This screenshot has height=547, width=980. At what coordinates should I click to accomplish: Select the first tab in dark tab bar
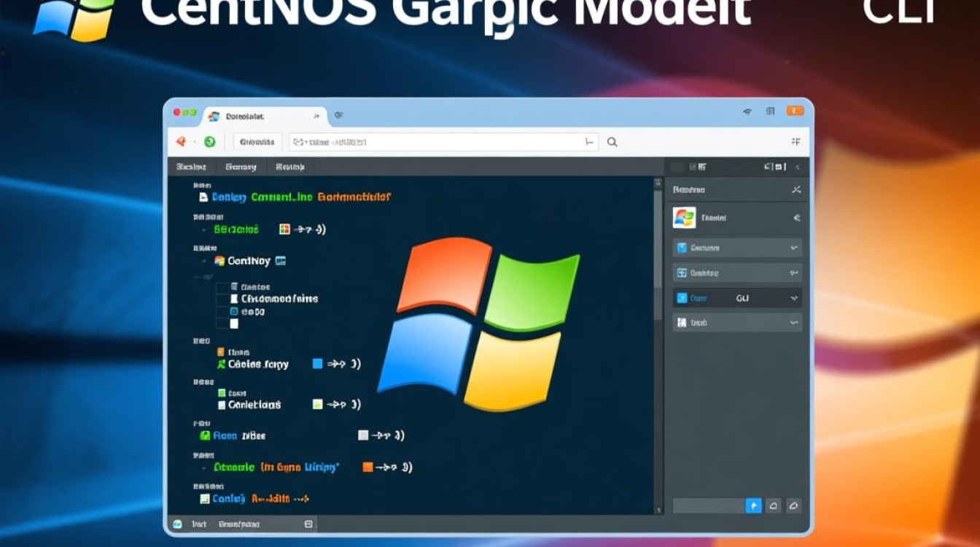(x=191, y=167)
